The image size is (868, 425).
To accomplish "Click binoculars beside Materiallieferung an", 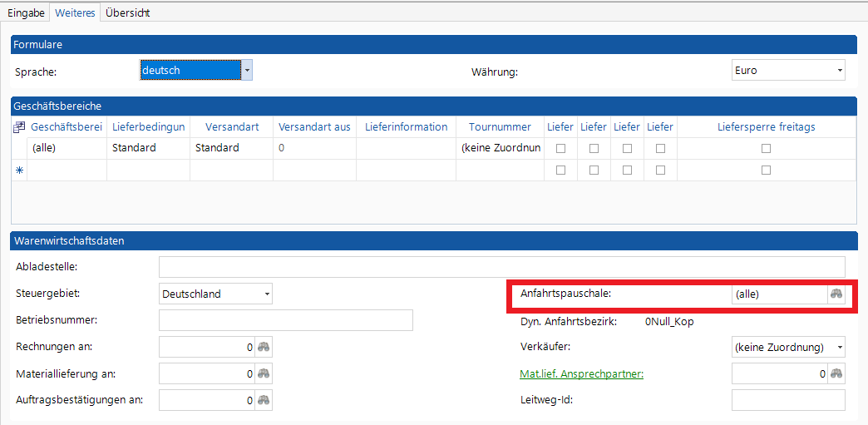I will pyautogui.click(x=264, y=373).
